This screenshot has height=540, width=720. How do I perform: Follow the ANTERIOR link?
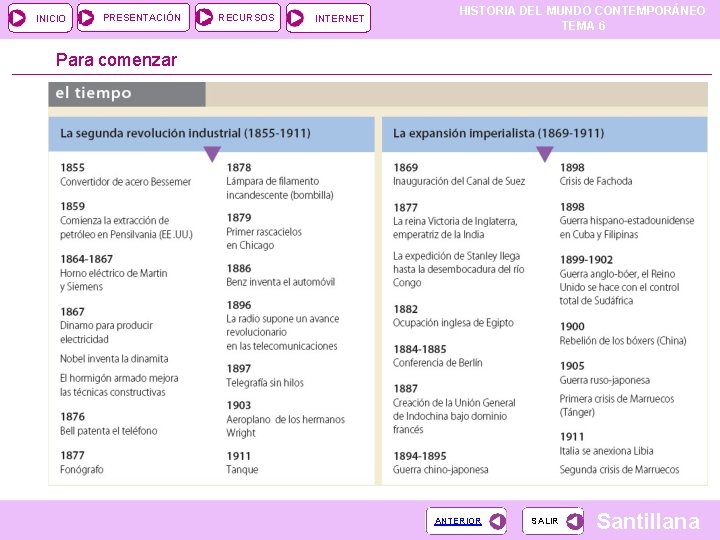pos(458,521)
